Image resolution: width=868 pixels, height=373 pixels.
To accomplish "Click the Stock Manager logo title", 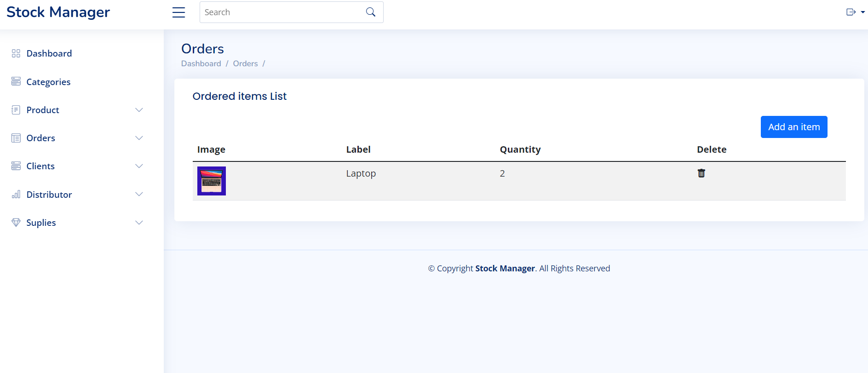I will 58,12.
